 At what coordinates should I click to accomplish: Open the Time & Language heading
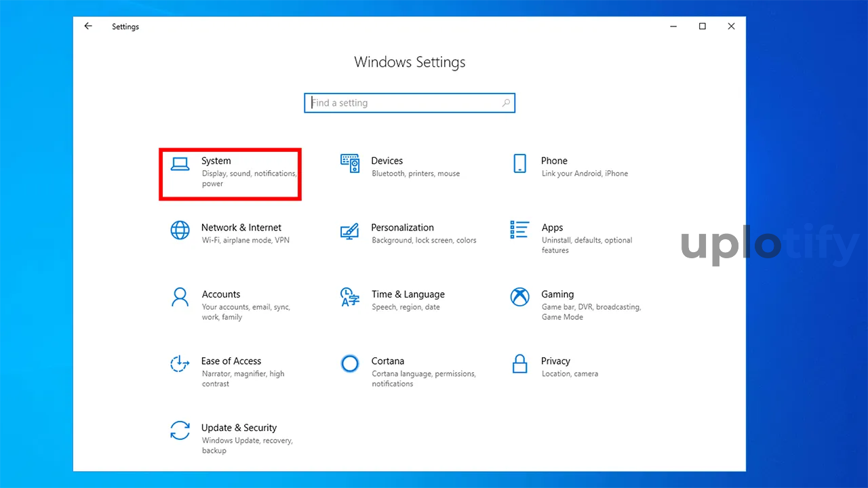pyautogui.click(x=408, y=294)
